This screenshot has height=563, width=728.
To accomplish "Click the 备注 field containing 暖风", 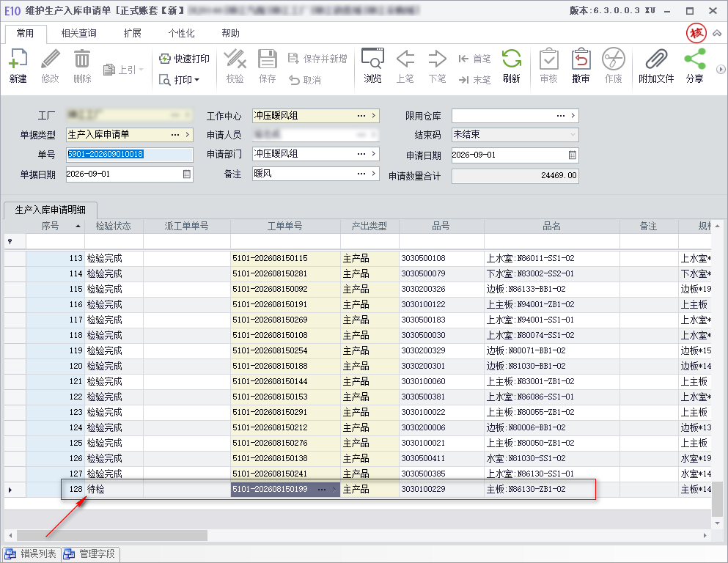I will [x=316, y=174].
